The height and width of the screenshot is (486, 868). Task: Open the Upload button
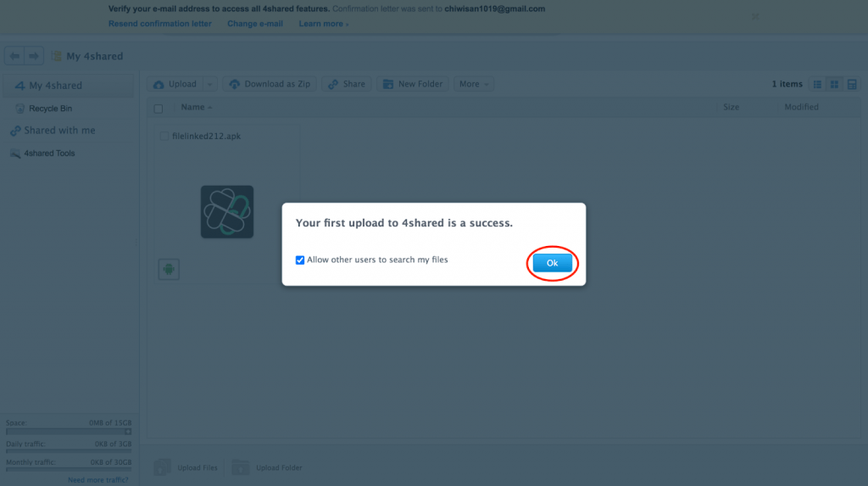pos(175,84)
